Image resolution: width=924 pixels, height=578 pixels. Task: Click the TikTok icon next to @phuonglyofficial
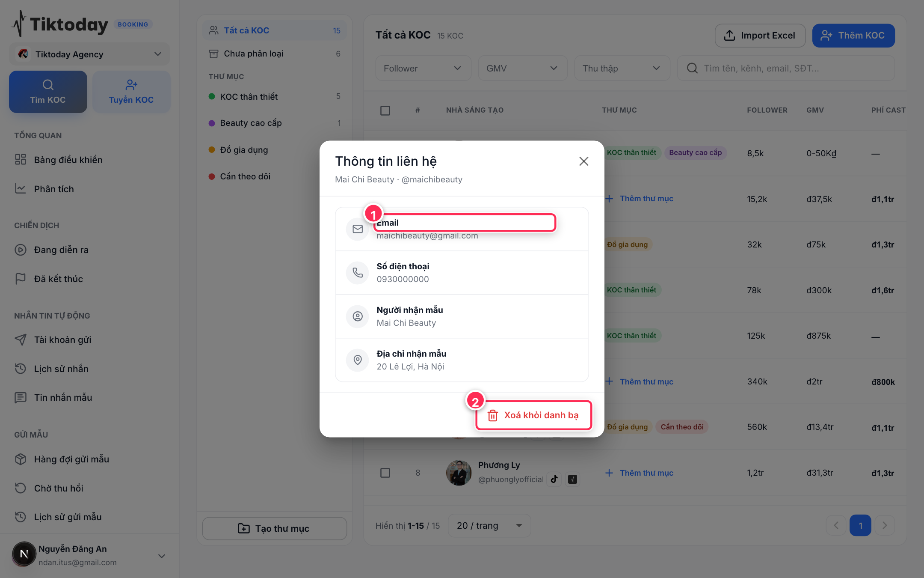[554, 479]
